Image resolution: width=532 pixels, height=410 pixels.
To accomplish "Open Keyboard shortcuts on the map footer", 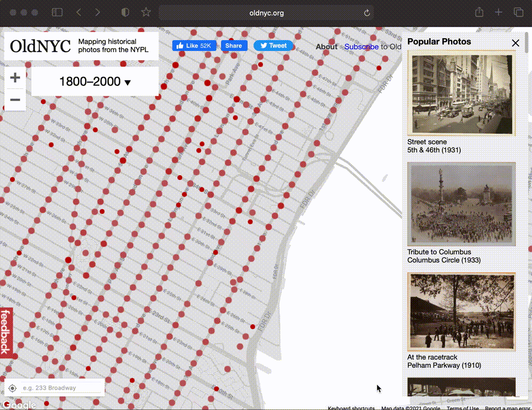I will pos(351,408).
